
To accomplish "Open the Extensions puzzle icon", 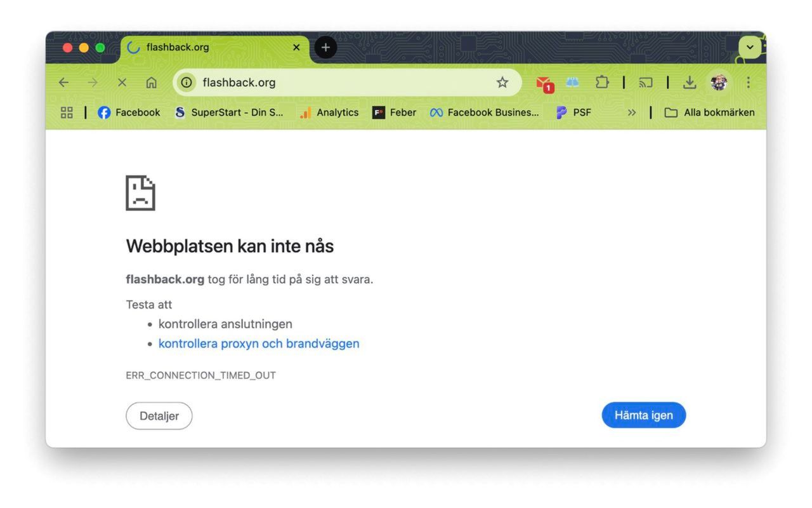I will pos(601,82).
